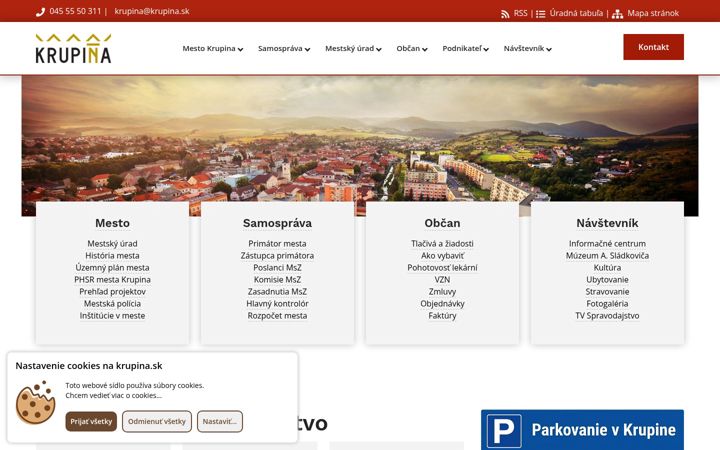
Task: Click the red Kontakt button
Action: click(x=653, y=47)
